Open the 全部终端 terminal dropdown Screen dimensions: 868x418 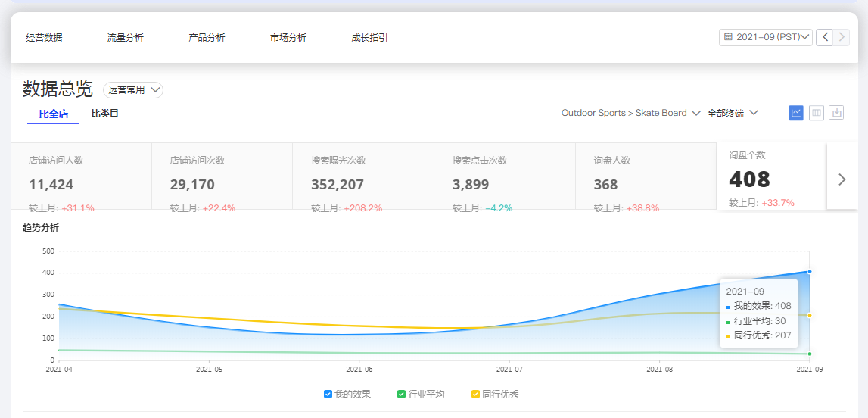(x=732, y=113)
